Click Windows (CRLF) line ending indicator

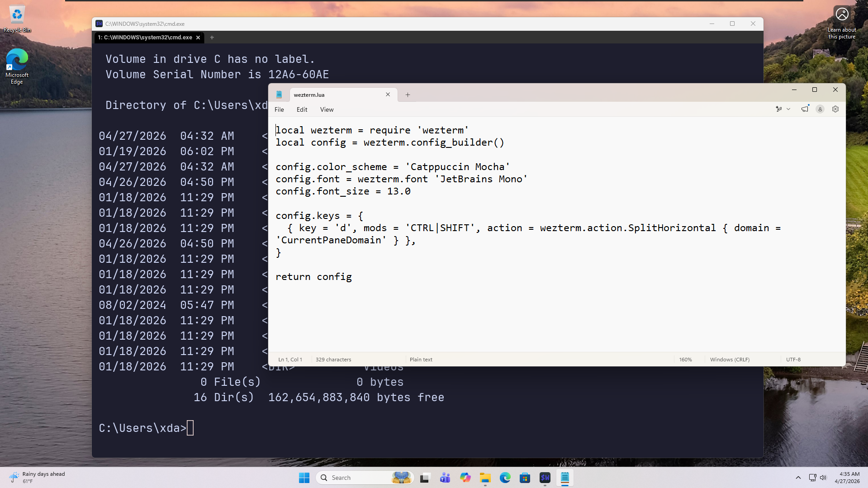point(730,360)
